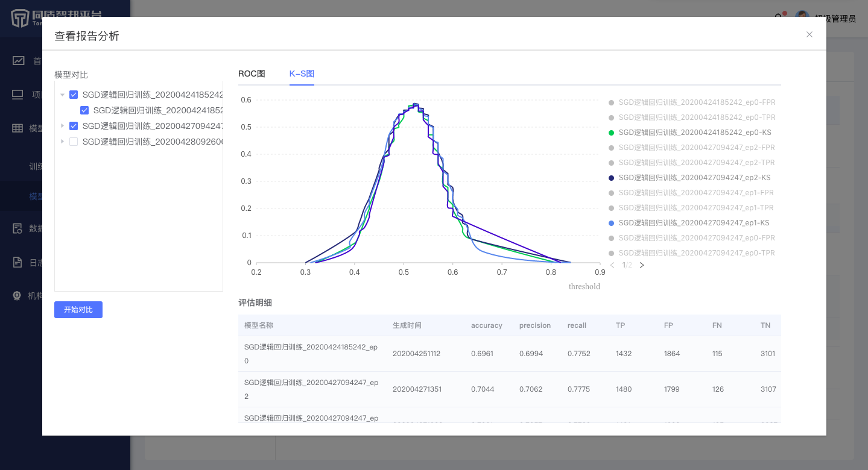
Task: Show the 20200427094247_ep2-FPR legend series
Action: pyautogui.click(x=696, y=148)
